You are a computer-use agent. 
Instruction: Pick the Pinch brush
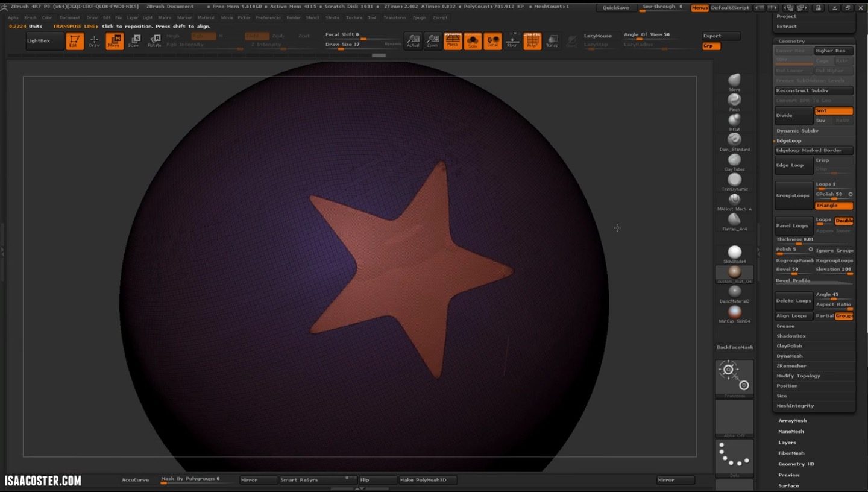pyautogui.click(x=734, y=101)
